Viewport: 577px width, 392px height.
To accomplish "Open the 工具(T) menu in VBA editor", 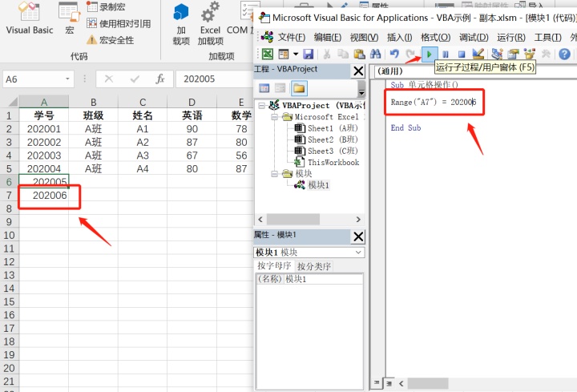I will [x=547, y=37].
